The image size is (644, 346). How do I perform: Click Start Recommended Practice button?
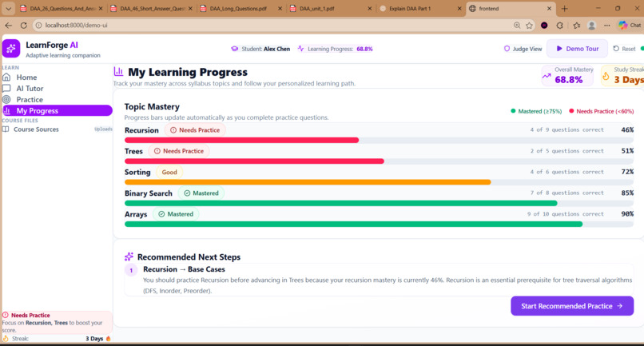pyautogui.click(x=572, y=306)
